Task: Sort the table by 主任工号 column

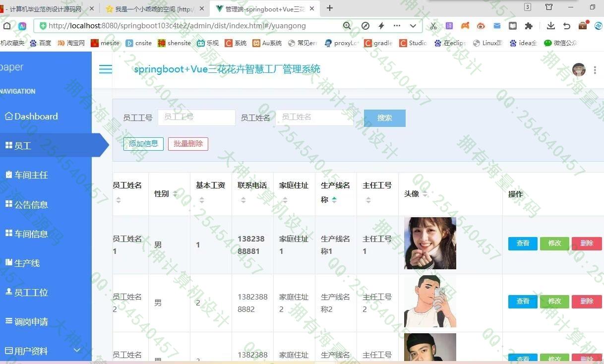Action: coord(368,200)
